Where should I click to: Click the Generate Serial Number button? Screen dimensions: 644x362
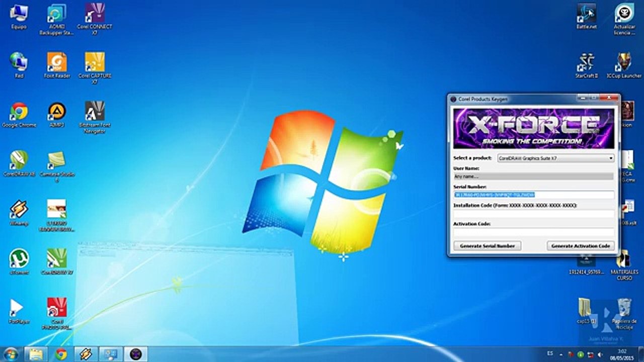click(487, 246)
